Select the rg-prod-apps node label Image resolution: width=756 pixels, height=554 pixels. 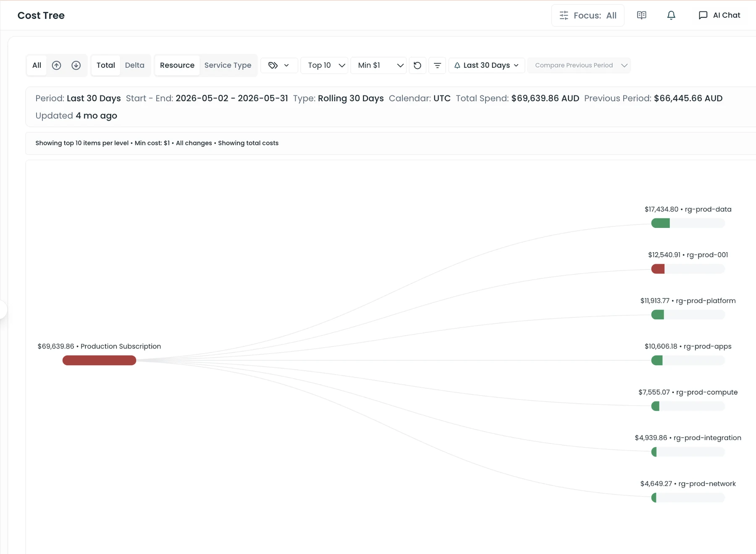point(688,346)
